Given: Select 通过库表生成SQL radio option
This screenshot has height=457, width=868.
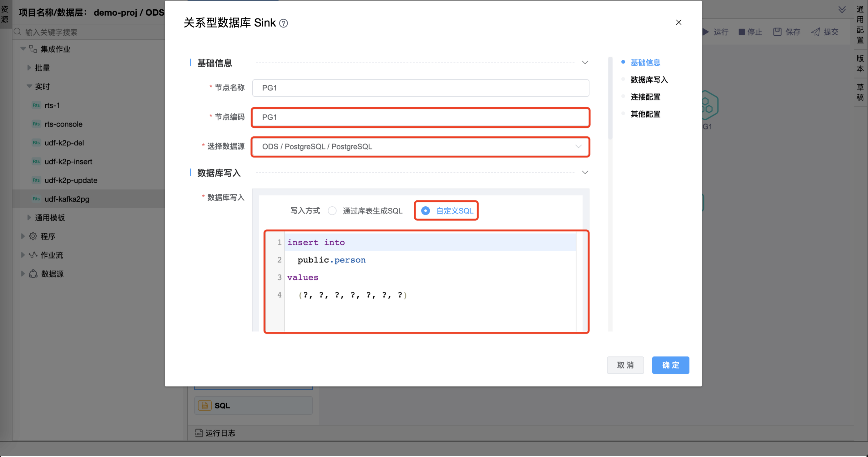Looking at the screenshot, I should click(x=332, y=211).
